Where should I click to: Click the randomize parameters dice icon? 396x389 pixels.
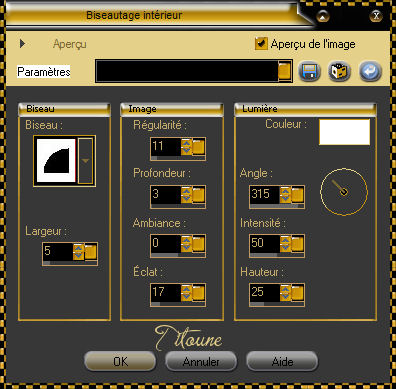tap(339, 71)
